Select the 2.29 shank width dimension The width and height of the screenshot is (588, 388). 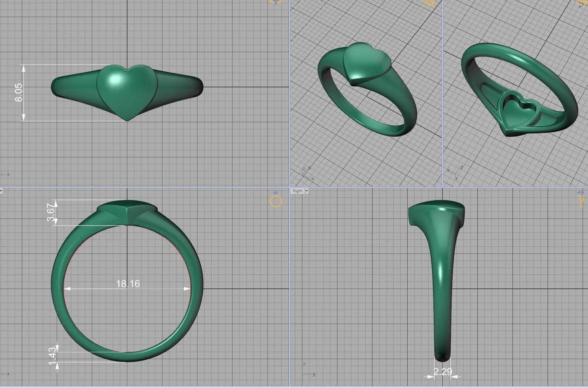[x=442, y=372]
